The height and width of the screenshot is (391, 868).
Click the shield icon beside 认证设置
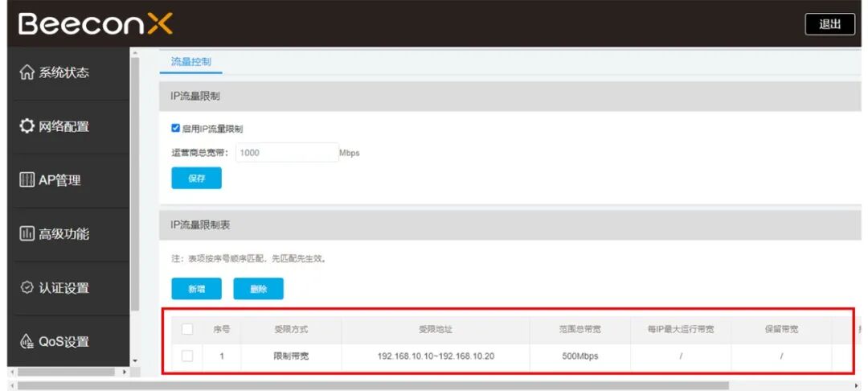click(x=27, y=287)
